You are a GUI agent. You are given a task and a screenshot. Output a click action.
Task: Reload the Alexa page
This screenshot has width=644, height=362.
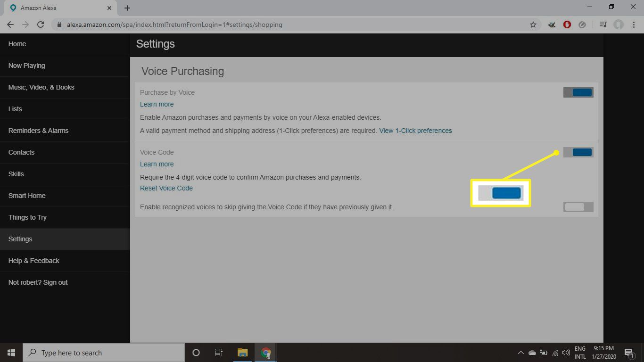coord(41,25)
